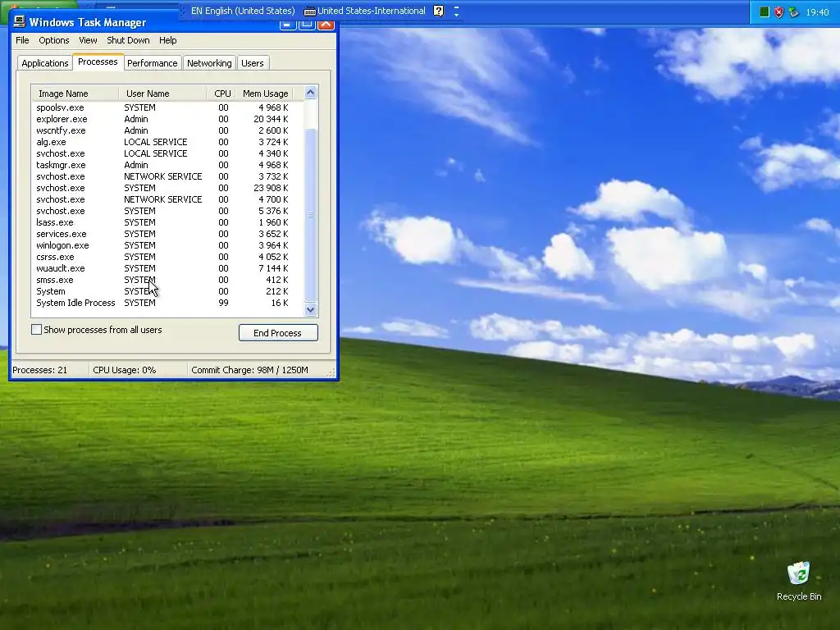Select svchost.exe using 5 376 K
Image resolution: width=840 pixels, height=630 pixels.
(x=167, y=211)
